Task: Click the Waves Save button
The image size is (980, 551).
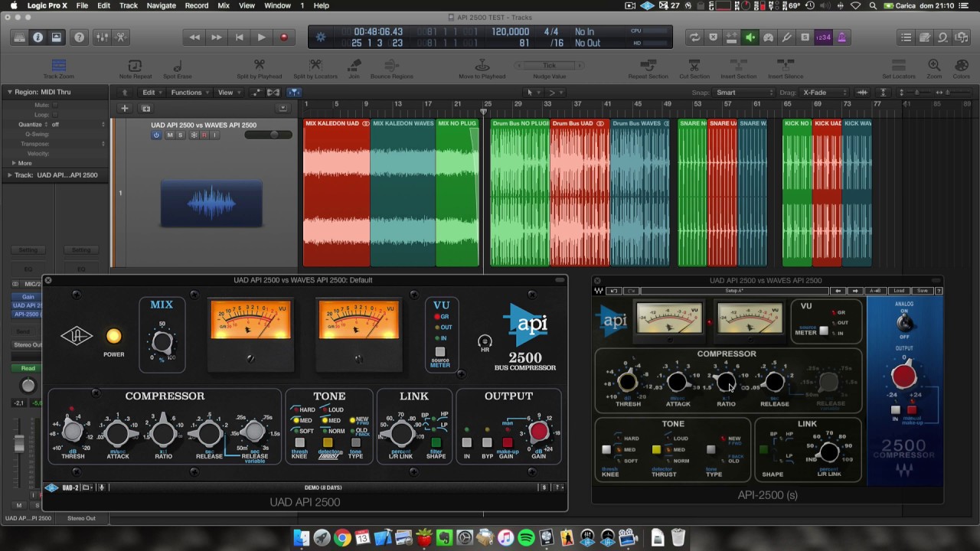Action: click(x=923, y=291)
